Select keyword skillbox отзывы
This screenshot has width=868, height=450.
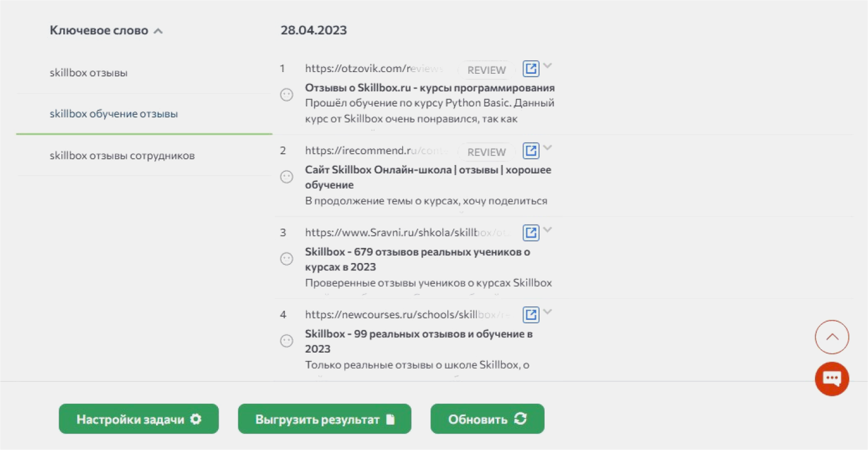[88, 73]
